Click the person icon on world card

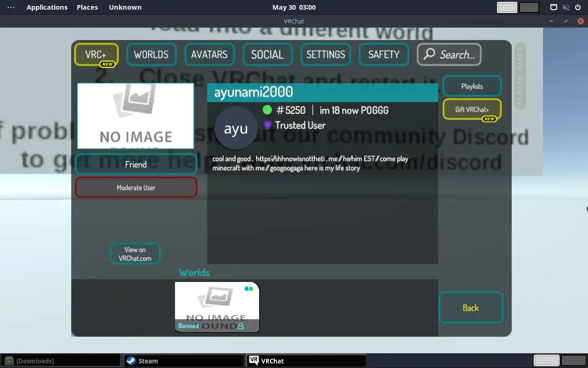tap(241, 326)
